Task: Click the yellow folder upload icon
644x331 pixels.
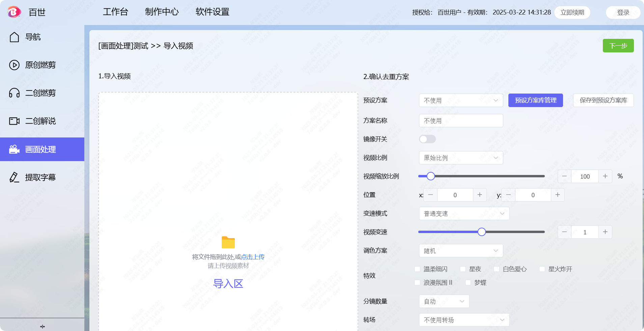Action: click(x=228, y=243)
